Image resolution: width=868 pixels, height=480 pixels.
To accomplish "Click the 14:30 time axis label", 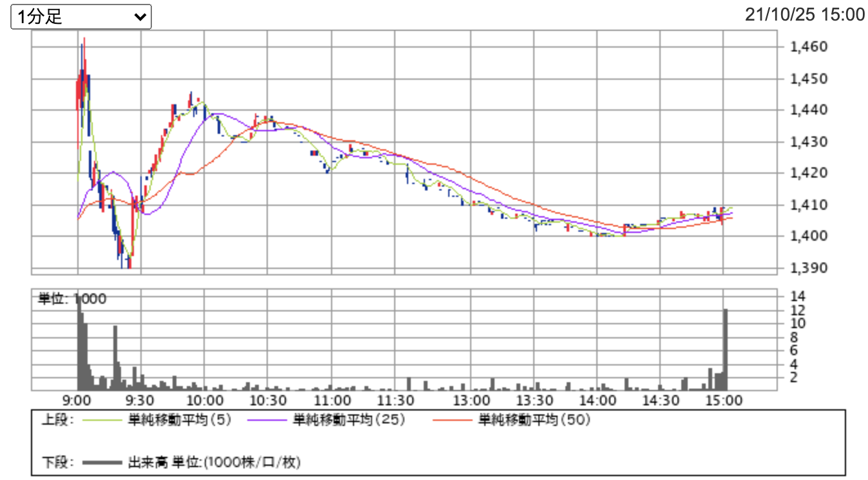I will tap(661, 400).
